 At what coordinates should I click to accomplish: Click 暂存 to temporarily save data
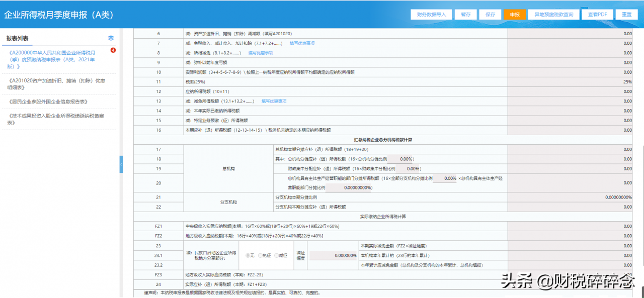[x=465, y=14]
